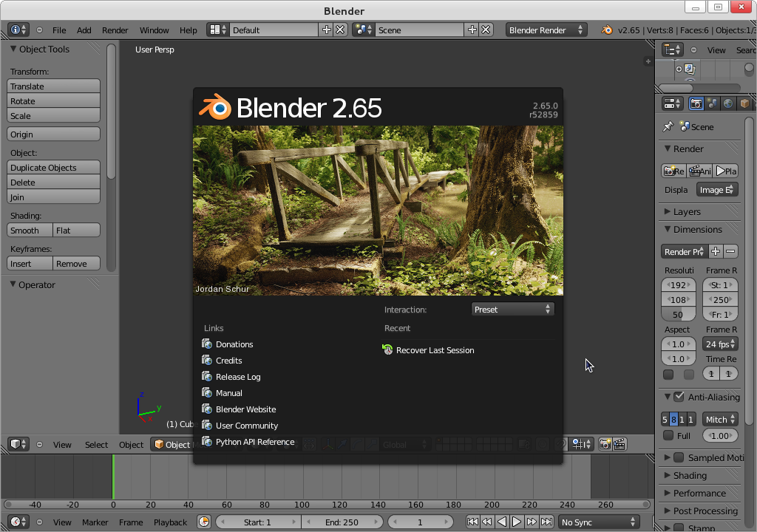The width and height of the screenshot is (757, 532).
Task: Click the Render properties camera tab icon
Action: tap(696, 104)
